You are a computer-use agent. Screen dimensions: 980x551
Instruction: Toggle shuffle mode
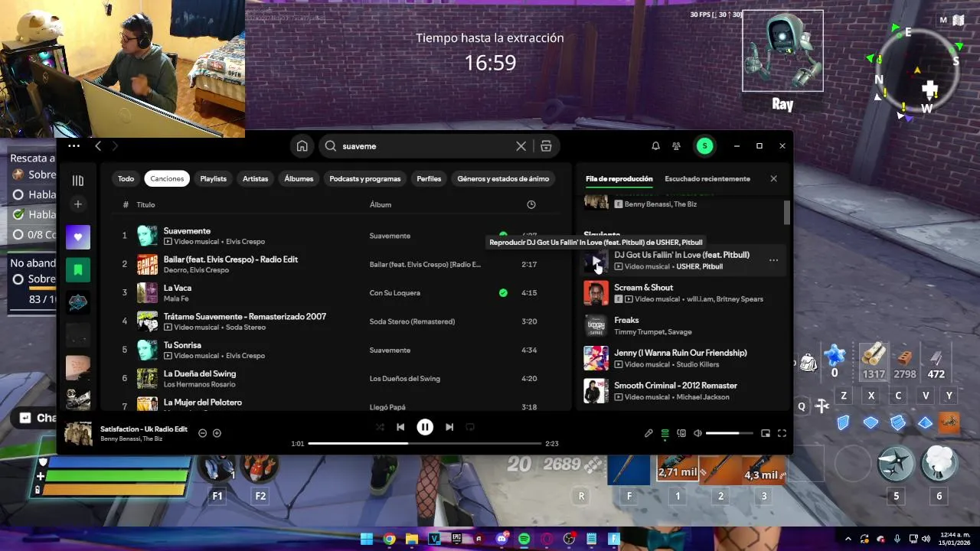click(x=380, y=427)
